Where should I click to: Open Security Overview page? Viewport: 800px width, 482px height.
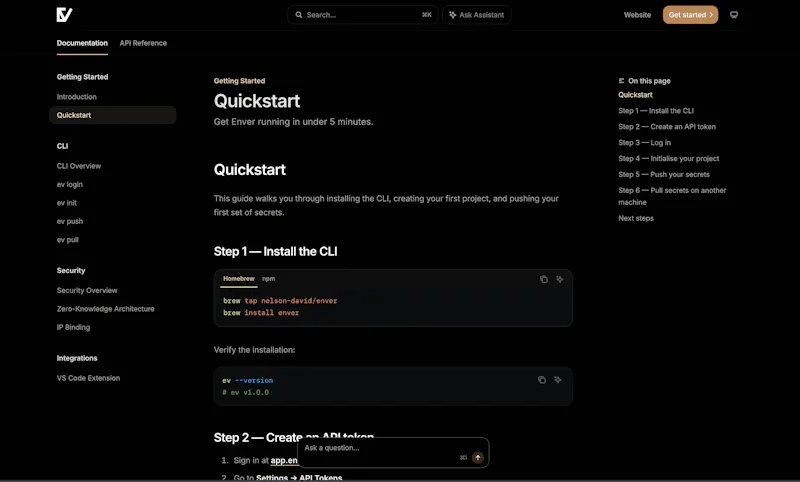click(87, 290)
